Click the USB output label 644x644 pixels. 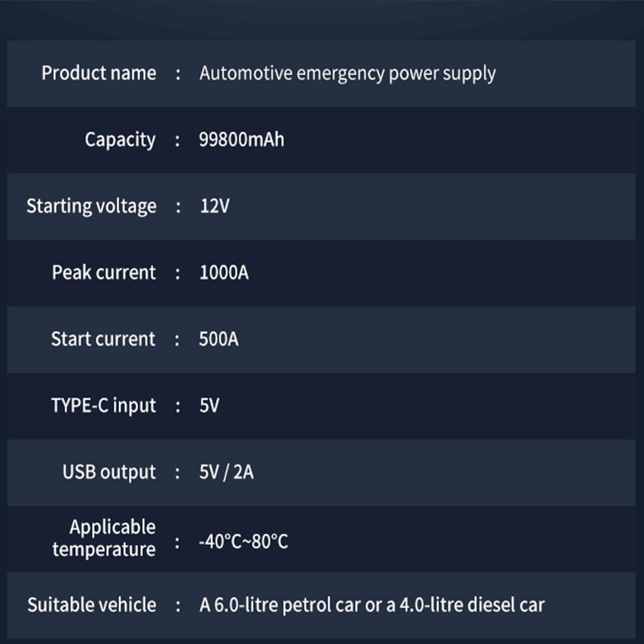[109, 472]
